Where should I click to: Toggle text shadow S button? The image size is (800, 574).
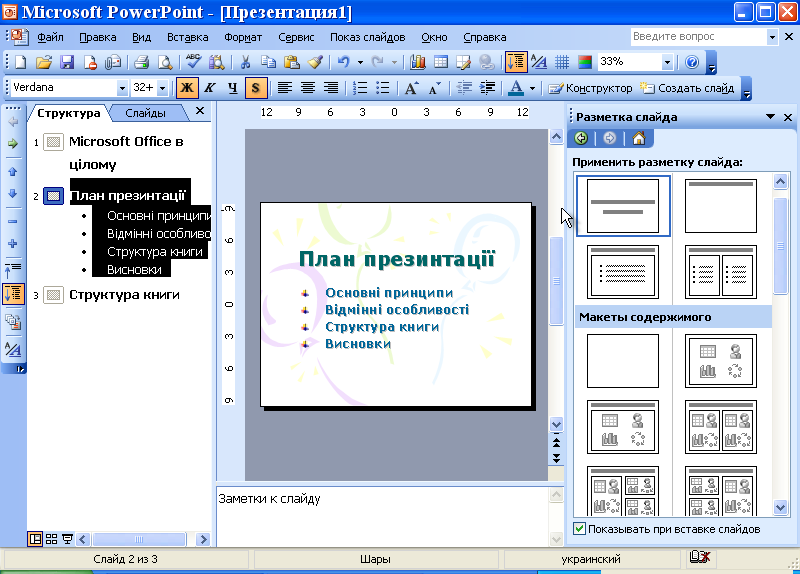point(256,88)
